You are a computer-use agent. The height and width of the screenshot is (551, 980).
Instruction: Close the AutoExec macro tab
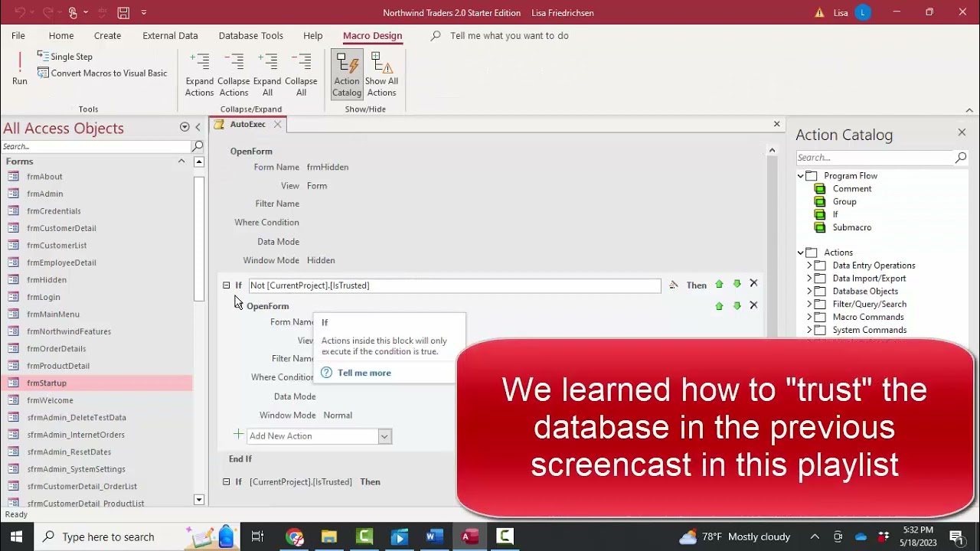click(x=277, y=125)
